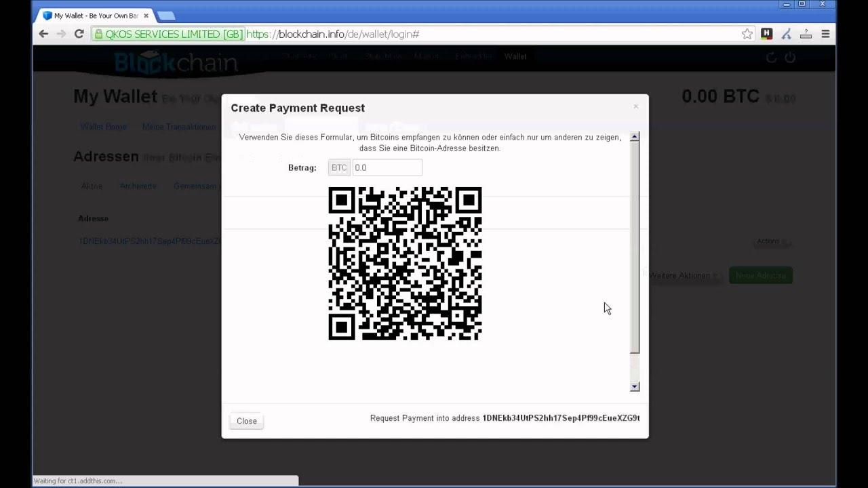Image resolution: width=868 pixels, height=488 pixels.
Task: Click the BTC currency label beside amount
Action: coord(339,167)
